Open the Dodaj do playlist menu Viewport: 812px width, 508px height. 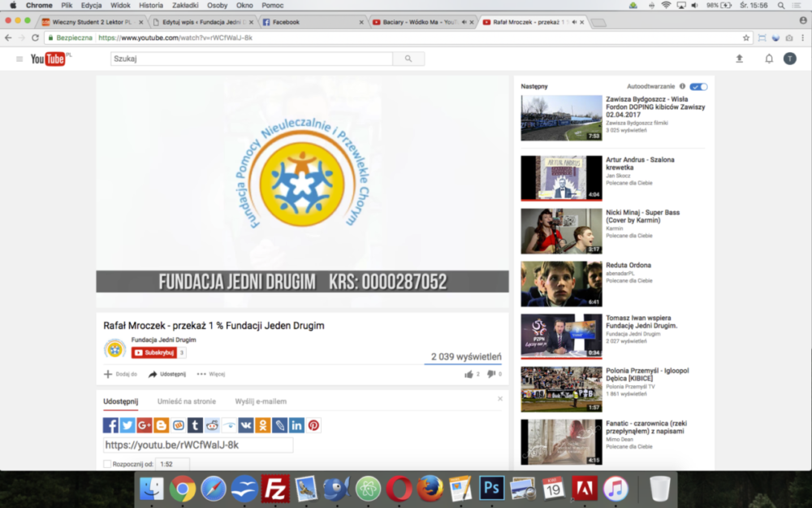pos(120,374)
